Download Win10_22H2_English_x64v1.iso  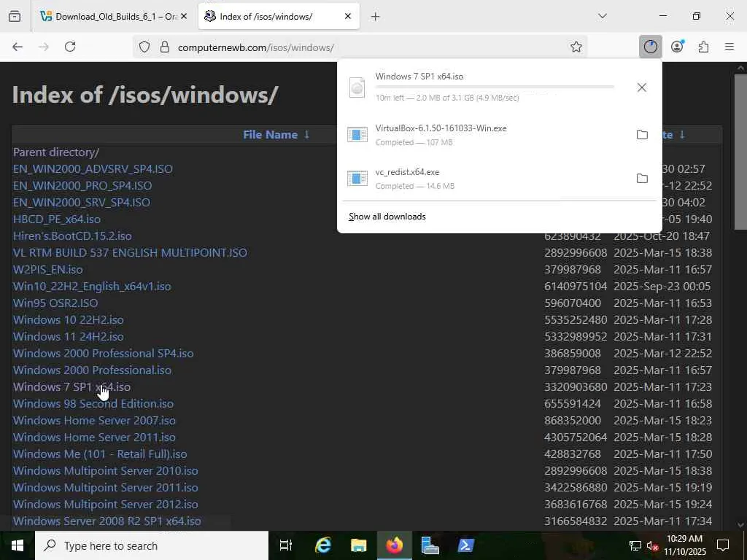[92, 286]
